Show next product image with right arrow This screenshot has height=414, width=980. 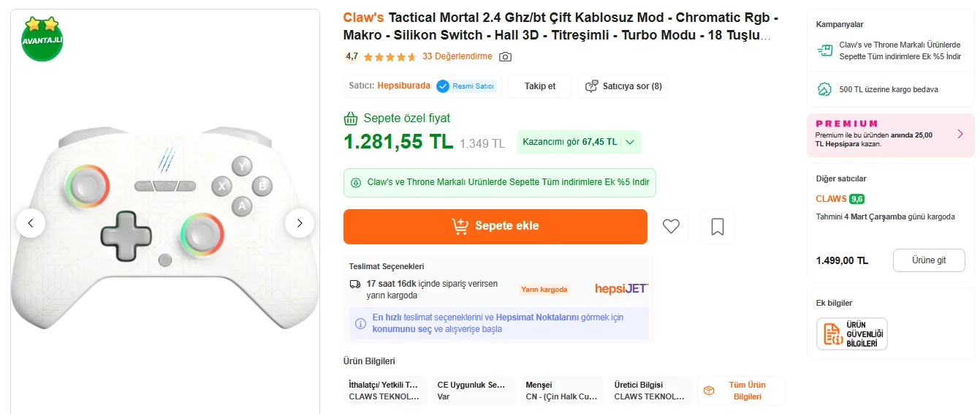(x=300, y=223)
